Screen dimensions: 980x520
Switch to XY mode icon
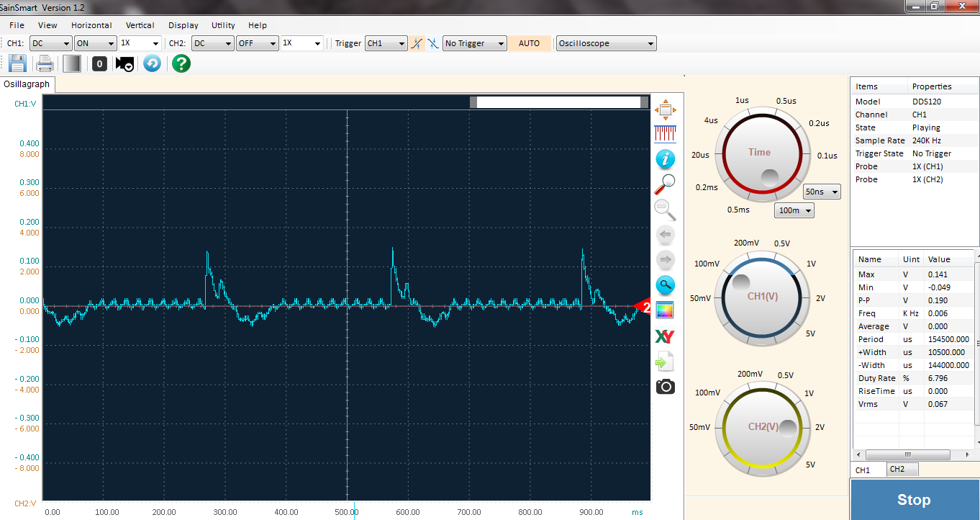pos(665,336)
